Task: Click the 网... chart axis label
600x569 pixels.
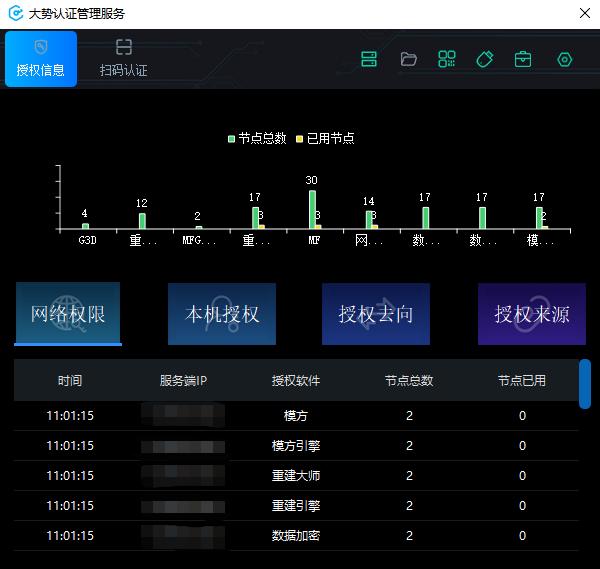Action: coord(368,240)
